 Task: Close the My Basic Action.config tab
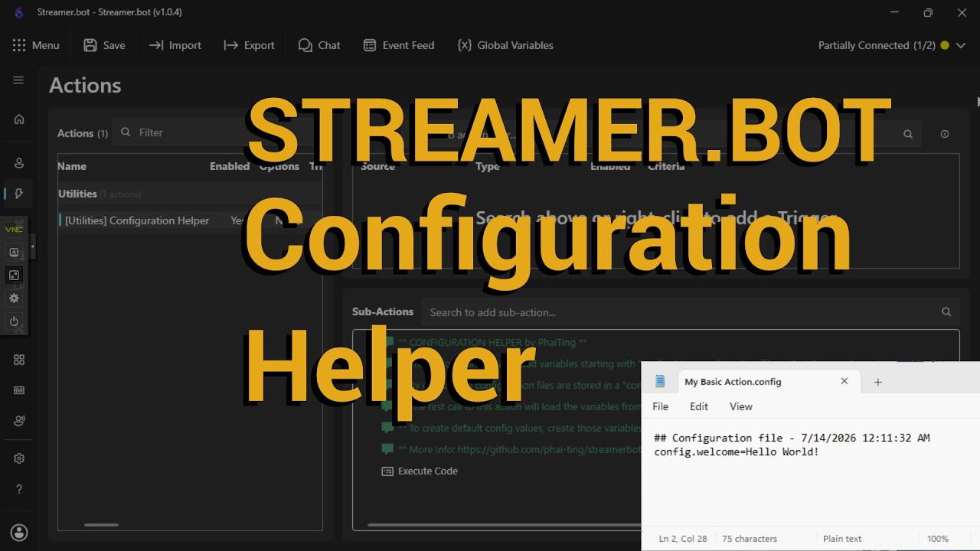tap(844, 381)
